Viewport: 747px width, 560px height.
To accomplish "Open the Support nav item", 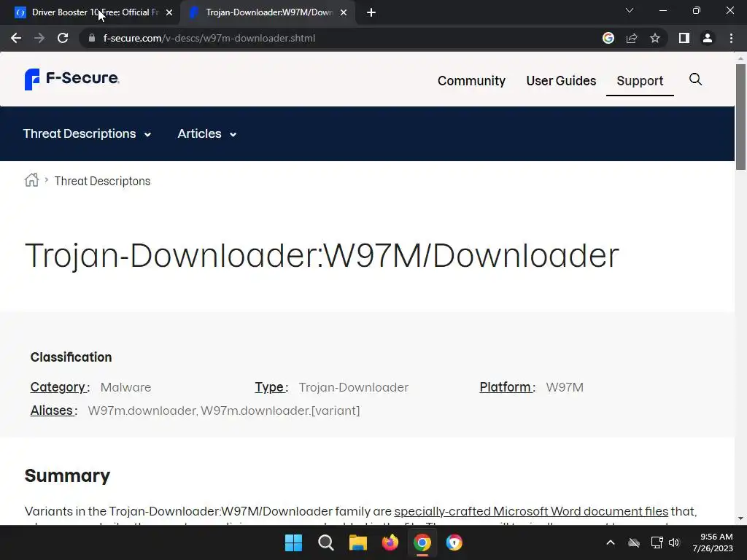I will pyautogui.click(x=640, y=81).
